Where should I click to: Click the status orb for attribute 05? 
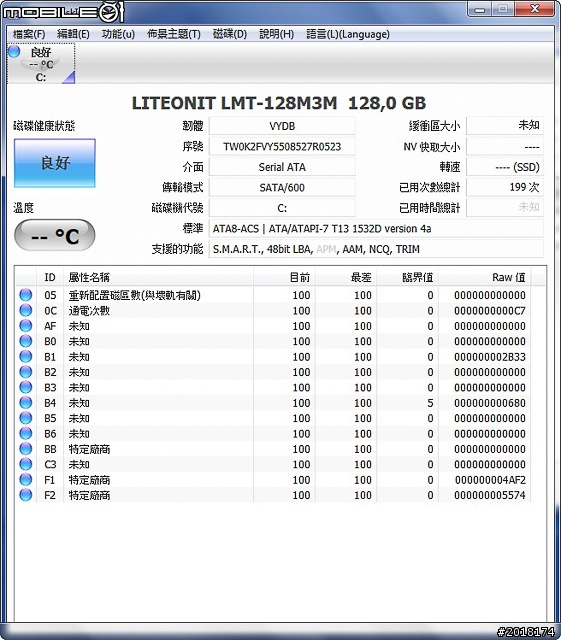(x=26, y=295)
